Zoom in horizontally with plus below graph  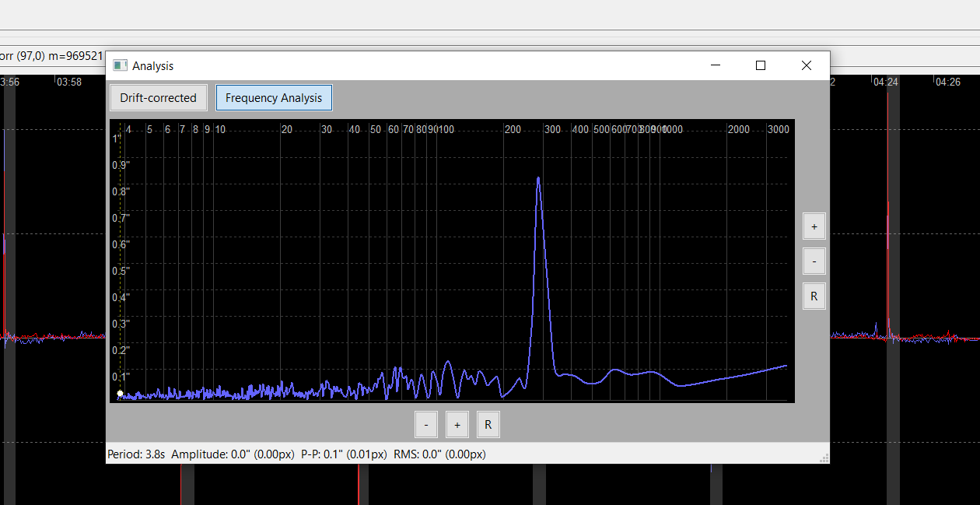(x=457, y=425)
